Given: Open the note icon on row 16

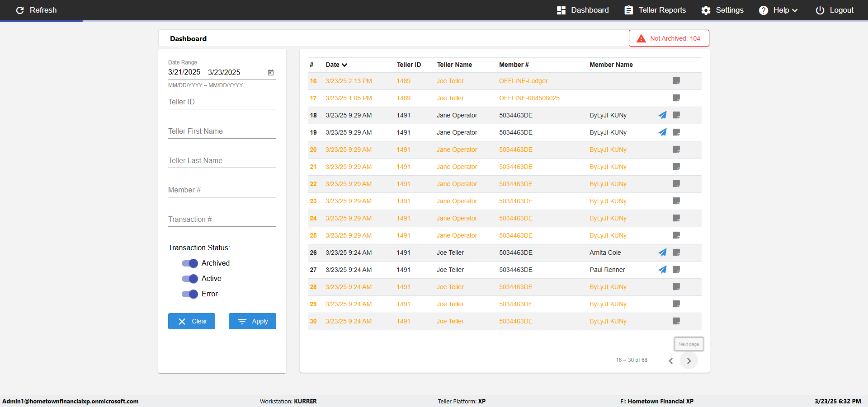Looking at the screenshot, I should pos(676,81).
